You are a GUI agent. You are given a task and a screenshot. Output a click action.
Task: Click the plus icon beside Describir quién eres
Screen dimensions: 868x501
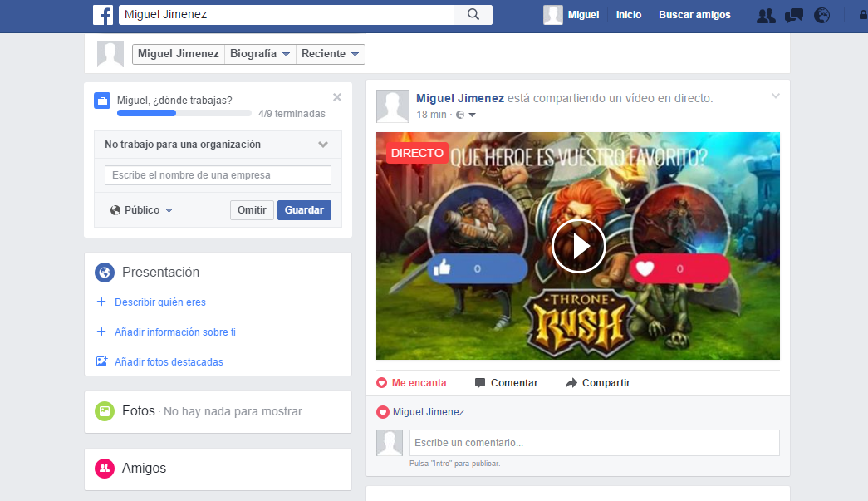(x=101, y=302)
